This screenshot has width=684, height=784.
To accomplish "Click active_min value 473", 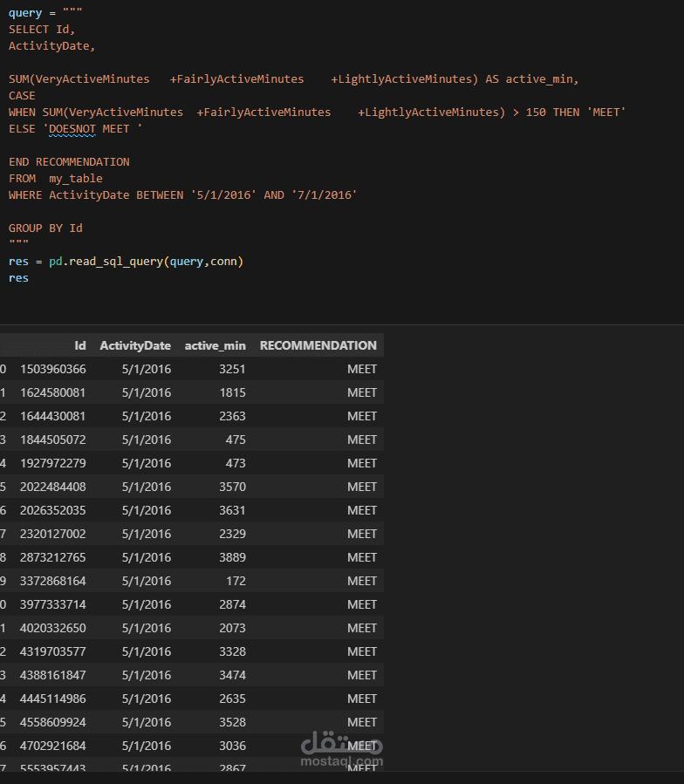I will (236, 463).
